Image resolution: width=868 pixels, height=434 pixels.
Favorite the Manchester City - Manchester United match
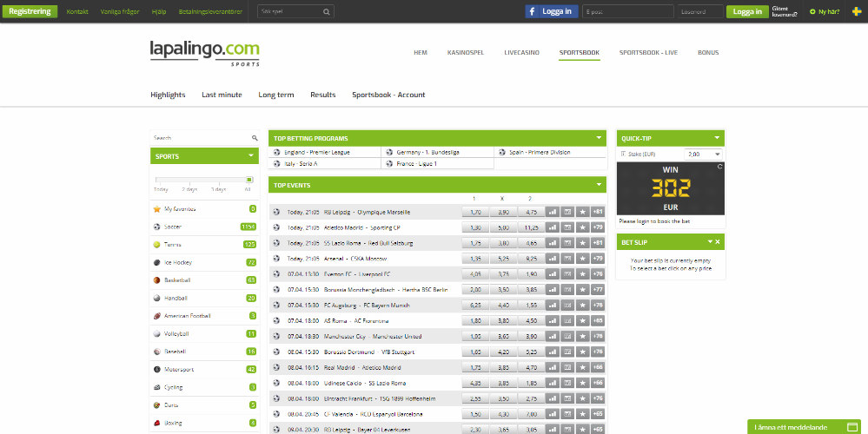click(x=582, y=336)
